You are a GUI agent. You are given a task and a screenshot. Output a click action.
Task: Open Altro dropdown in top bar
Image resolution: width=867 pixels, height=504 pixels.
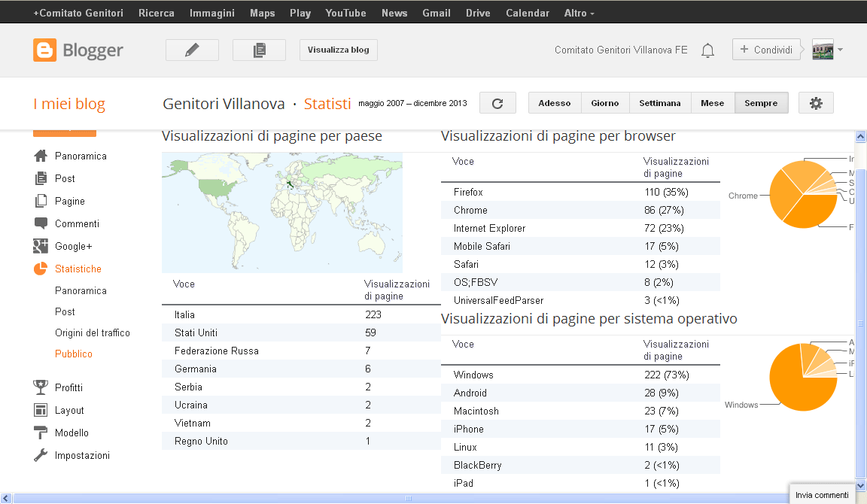[579, 13]
